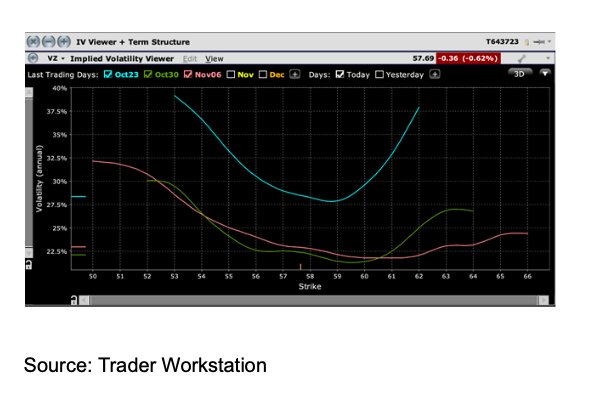607x397 pixels.
Task: Click the pin icon near T643723
Action: 540,42
